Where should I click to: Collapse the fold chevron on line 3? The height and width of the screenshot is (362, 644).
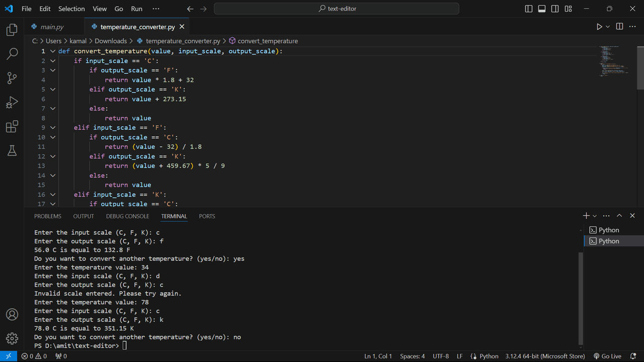point(52,70)
